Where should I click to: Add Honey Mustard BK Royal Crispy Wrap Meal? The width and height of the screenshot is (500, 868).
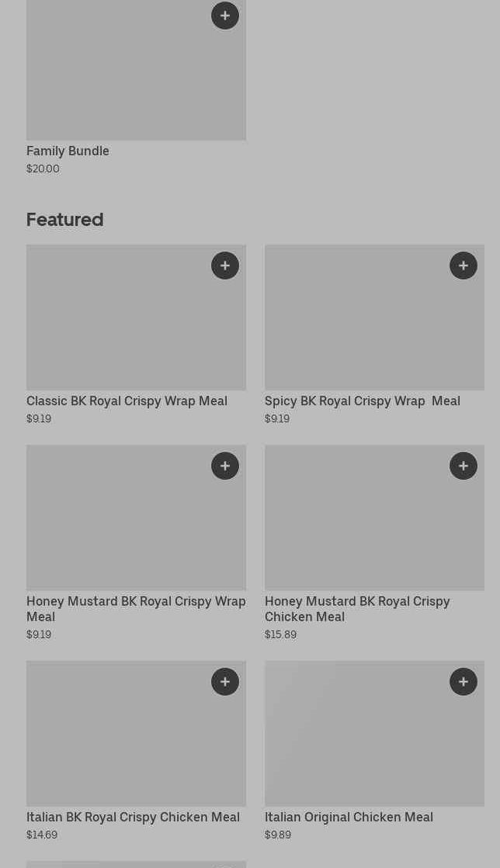pyautogui.click(x=225, y=466)
